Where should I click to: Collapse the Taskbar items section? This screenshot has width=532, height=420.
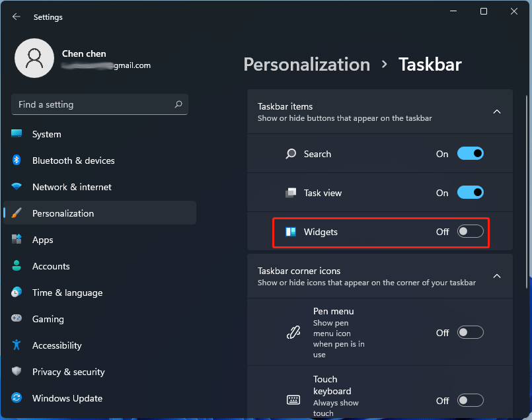coord(497,112)
